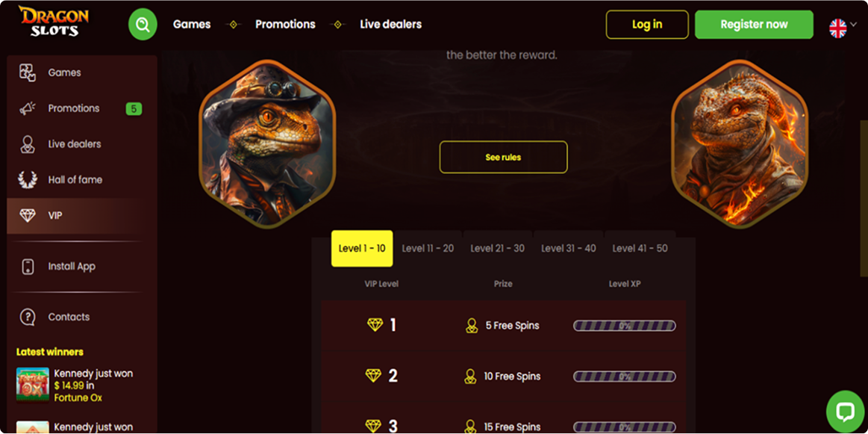Open Live dealers in sidebar

(74, 144)
